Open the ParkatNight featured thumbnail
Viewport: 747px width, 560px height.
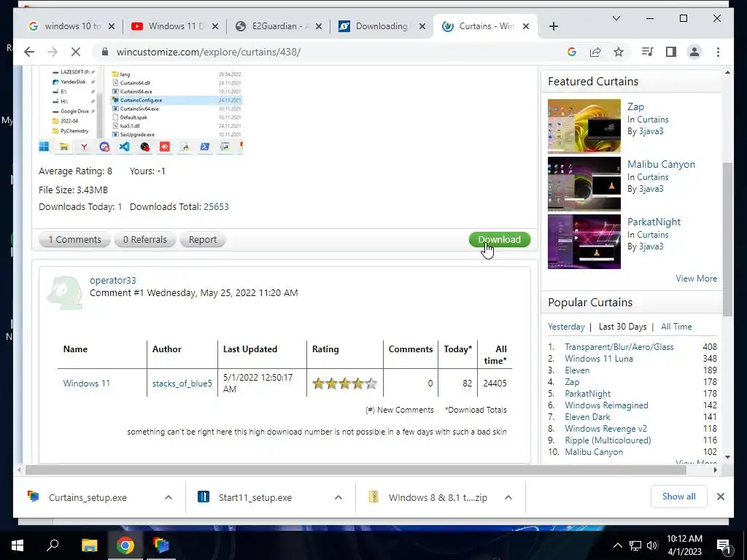[584, 241]
